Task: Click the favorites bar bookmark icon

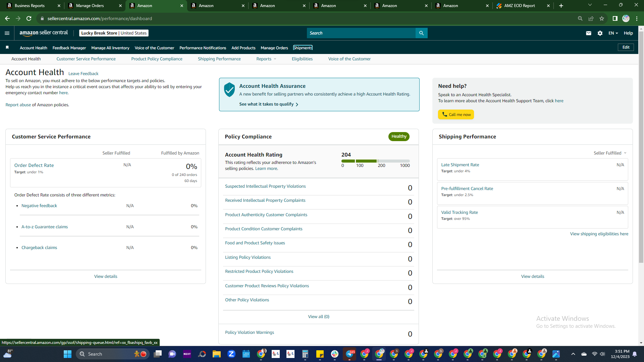Action: point(7,48)
